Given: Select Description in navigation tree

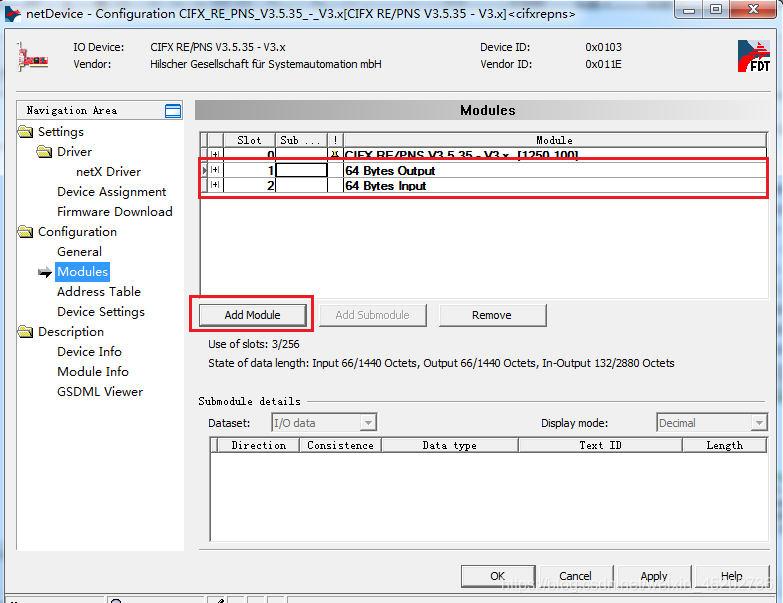Looking at the screenshot, I should click(71, 331).
